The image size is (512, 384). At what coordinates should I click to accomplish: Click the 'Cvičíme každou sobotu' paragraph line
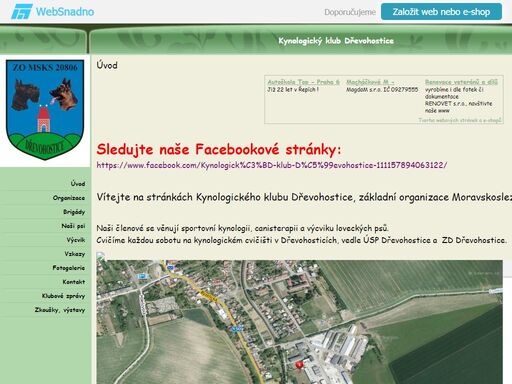click(x=302, y=240)
